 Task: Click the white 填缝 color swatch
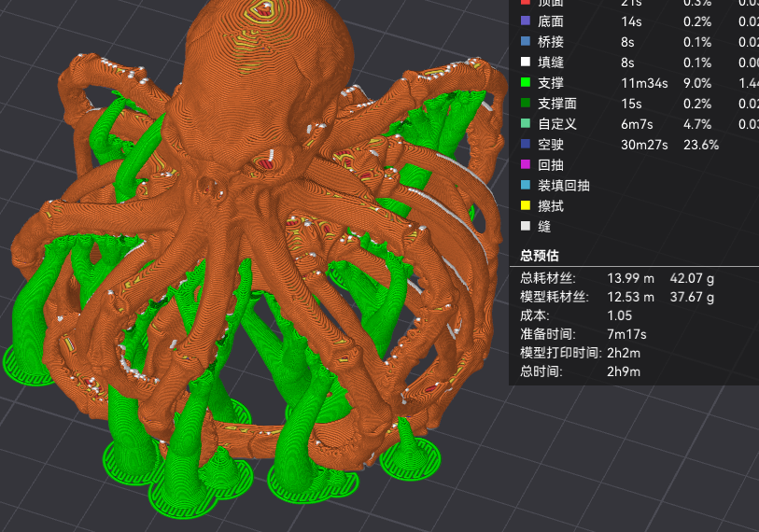(526, 62)
